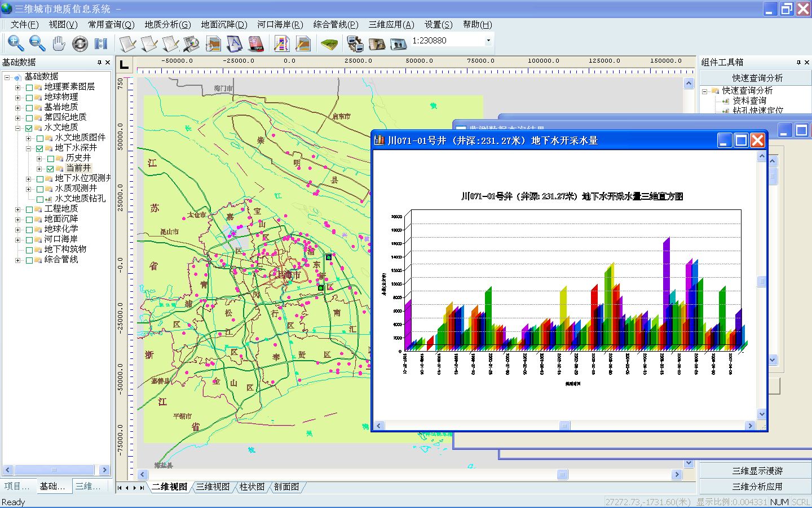This screenshot has height=508, width=812.
Task: Activate the pan hand tool
Action: (59, 43)
